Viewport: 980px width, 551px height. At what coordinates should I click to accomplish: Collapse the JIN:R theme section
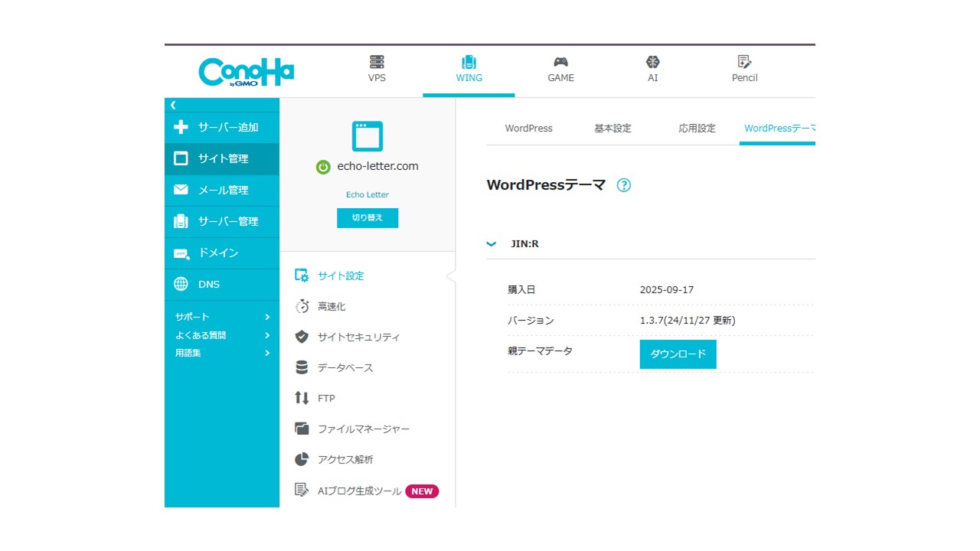[x=492, y=244]
